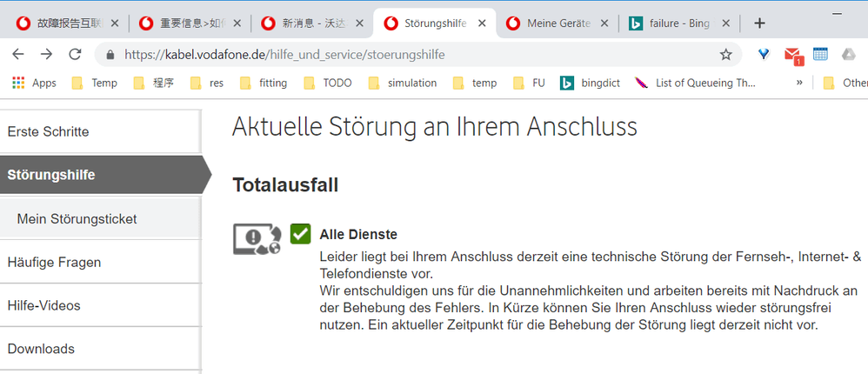Switch to the failure - Bing tab
This screenshot has height=374, width=868.
681,23
